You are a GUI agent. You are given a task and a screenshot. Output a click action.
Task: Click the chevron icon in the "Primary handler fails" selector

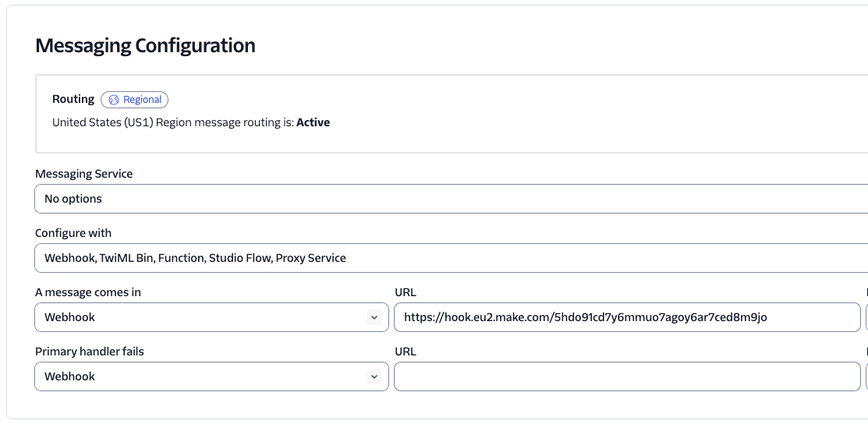click(374, 376)
